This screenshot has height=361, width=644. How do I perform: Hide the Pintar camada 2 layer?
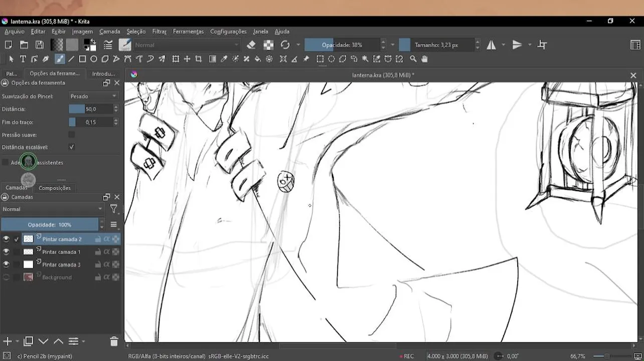pos(6,239)
